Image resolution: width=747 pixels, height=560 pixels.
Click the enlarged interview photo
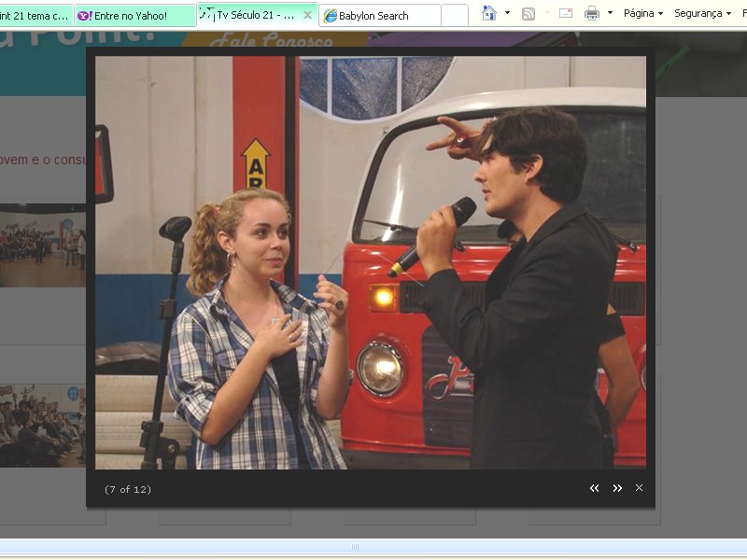pos(371,262)
